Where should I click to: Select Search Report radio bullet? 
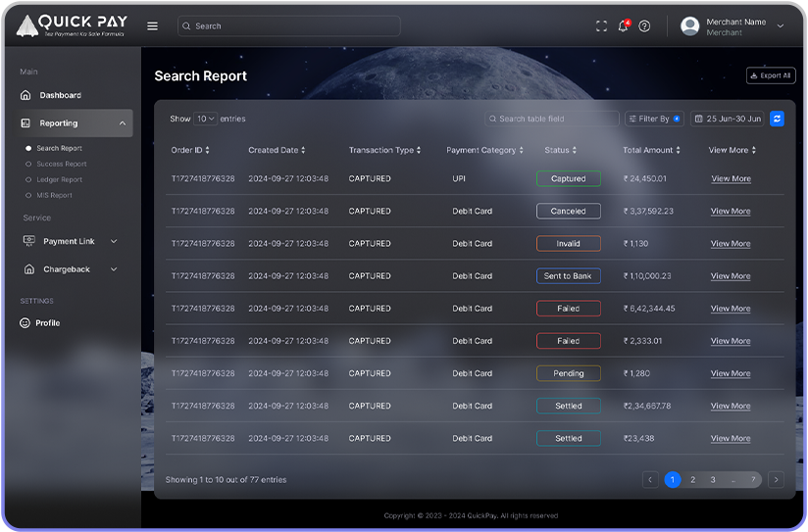(x=28, y=148)
